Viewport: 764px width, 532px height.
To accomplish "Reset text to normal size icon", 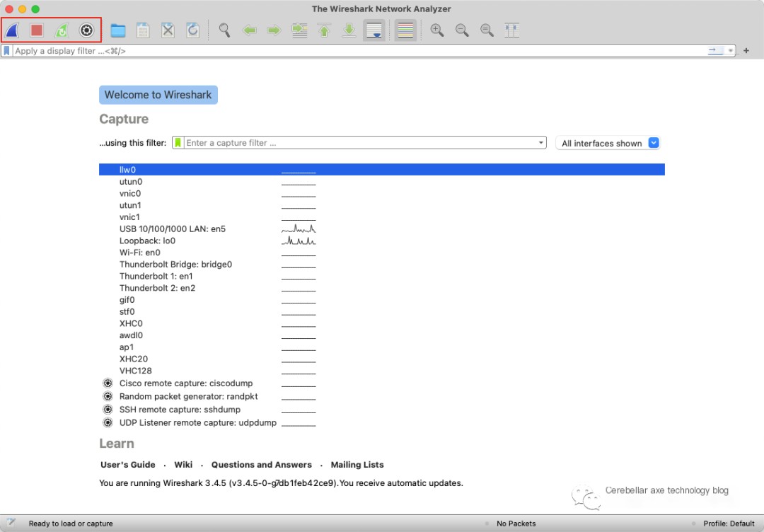I will 487,30.
